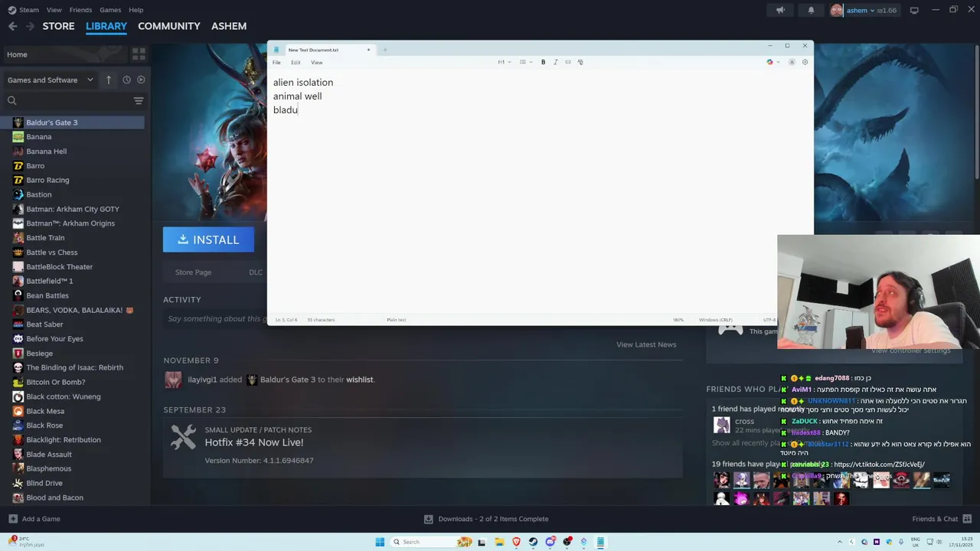The image size is (980, 551).
Task: Click the Bastion game icon
Action: point(18,194)
